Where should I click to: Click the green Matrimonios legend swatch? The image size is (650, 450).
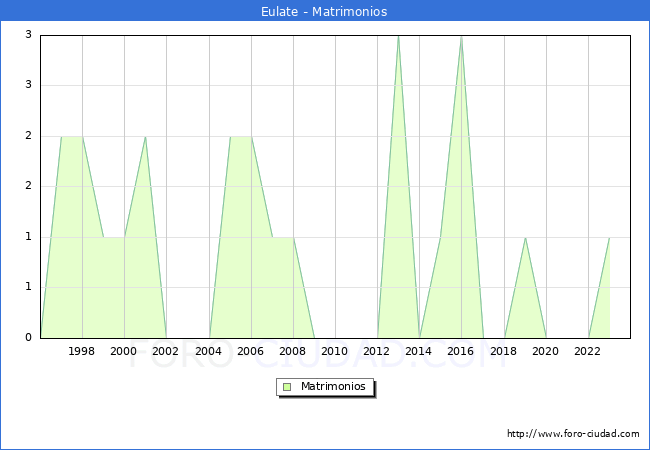tap(287, 386)
